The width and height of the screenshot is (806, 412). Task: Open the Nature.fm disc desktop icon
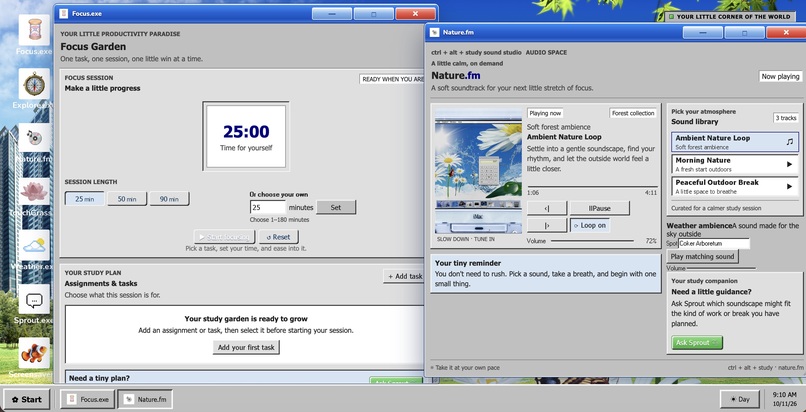34,138
